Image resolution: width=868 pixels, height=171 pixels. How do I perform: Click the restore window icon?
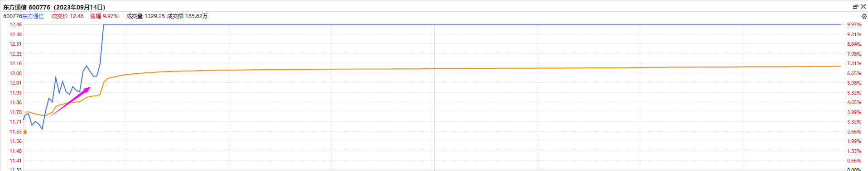click(x=856, y=7)
